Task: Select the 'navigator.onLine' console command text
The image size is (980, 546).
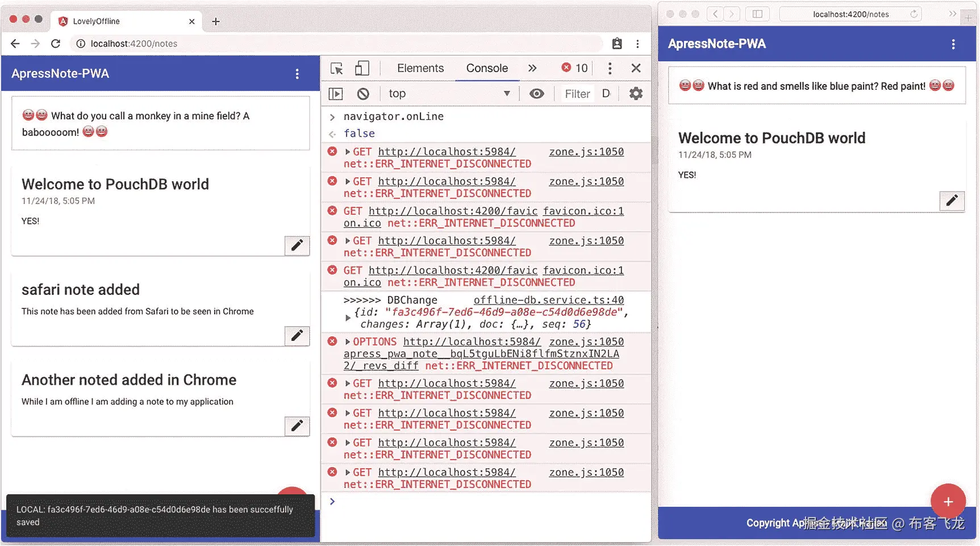Action: click(x=394, y=116)
